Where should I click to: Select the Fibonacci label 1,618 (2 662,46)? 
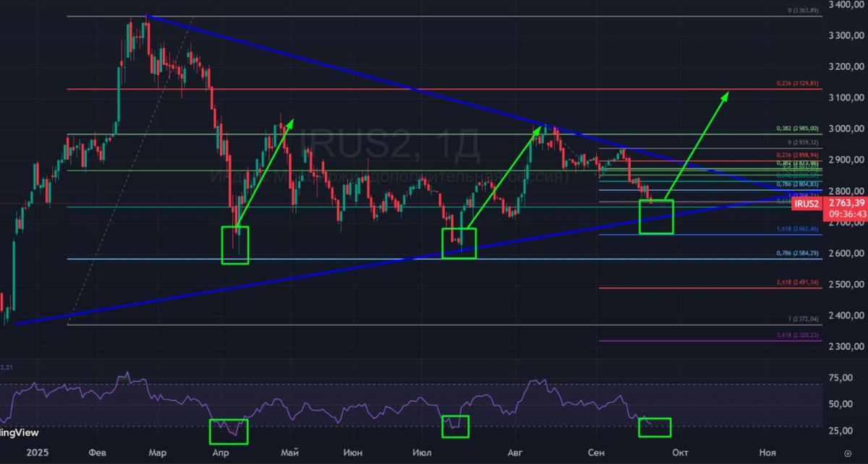coord(796,228)
